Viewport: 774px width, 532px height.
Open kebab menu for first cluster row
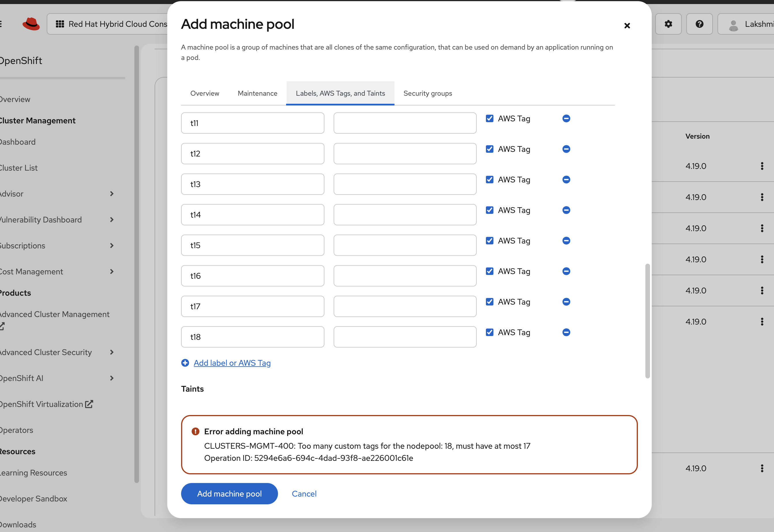point(762,166)
